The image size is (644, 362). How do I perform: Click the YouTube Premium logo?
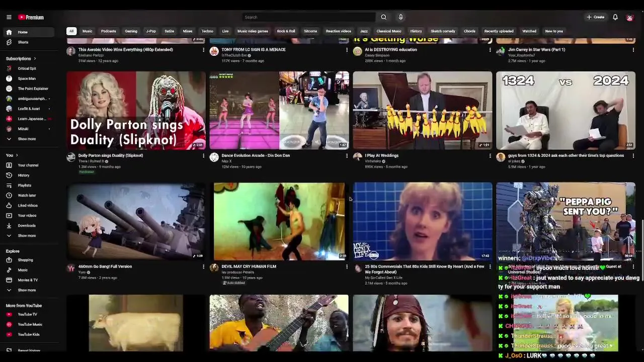31,17
